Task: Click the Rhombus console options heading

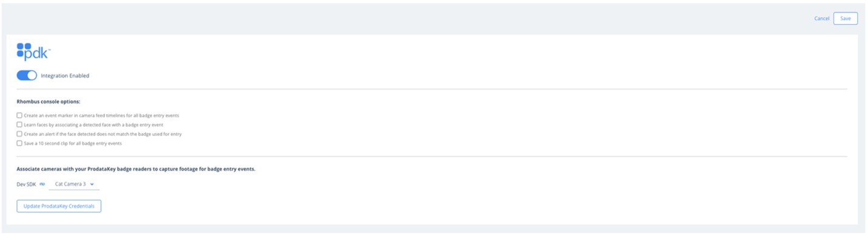Action: click(x=48, y=101)
